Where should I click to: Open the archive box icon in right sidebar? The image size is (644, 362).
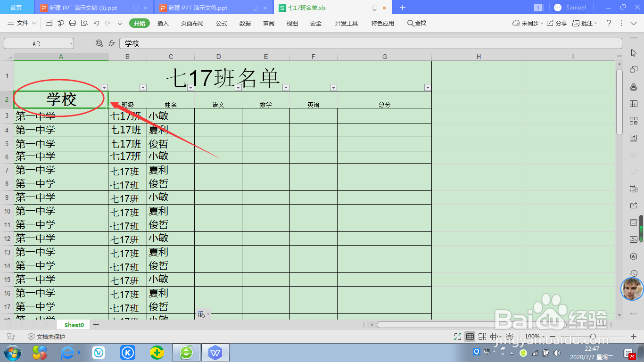(x=634, y=222)
